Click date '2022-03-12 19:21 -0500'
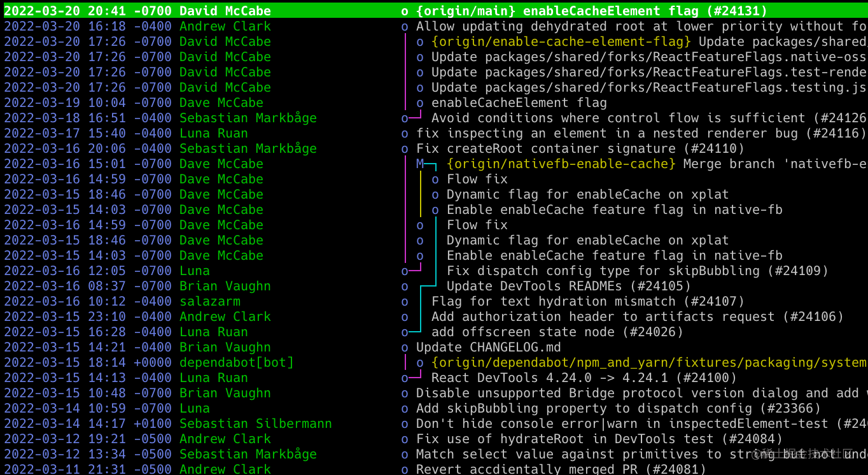 click(88, 439)
